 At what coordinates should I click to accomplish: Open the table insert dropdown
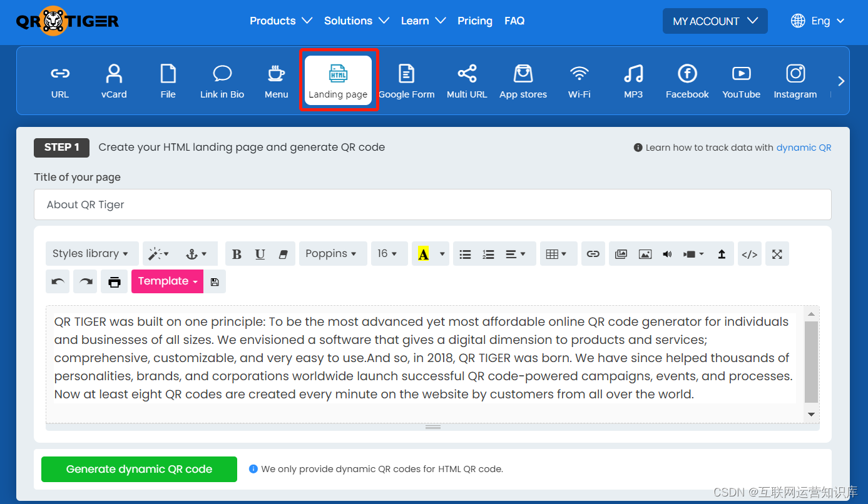[558, 254]
